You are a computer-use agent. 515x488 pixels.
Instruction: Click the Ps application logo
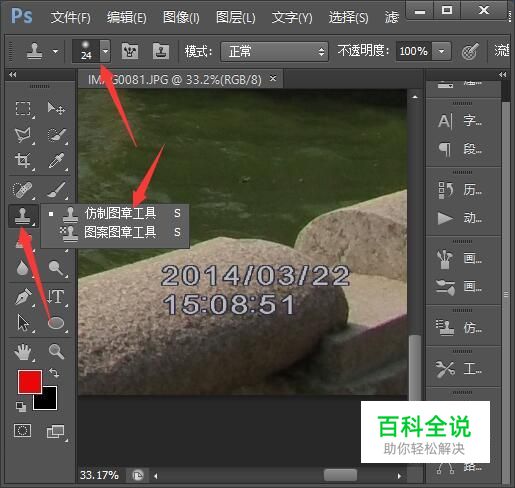22,16
